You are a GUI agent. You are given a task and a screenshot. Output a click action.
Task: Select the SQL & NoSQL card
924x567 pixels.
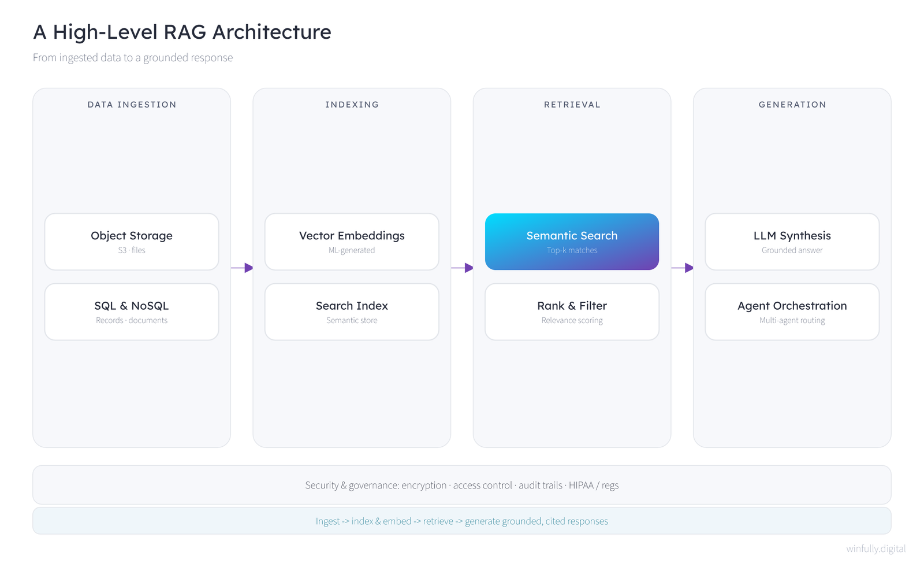(x=132, y=312)
